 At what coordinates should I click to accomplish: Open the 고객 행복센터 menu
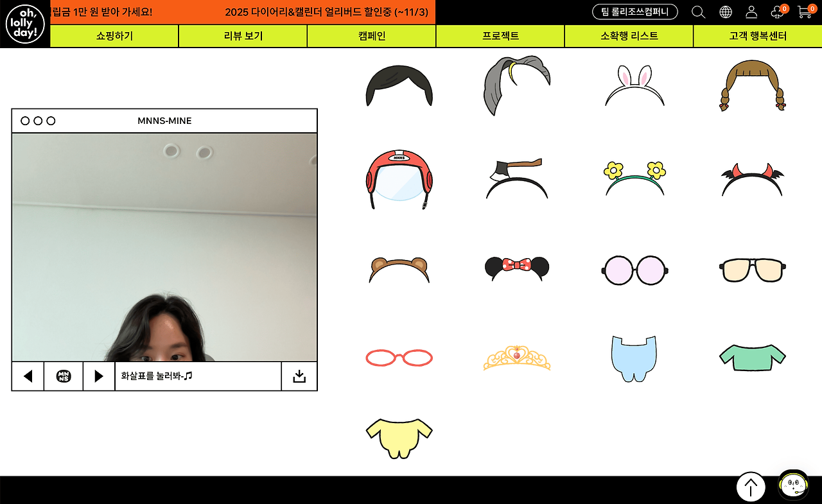[758, 36]
